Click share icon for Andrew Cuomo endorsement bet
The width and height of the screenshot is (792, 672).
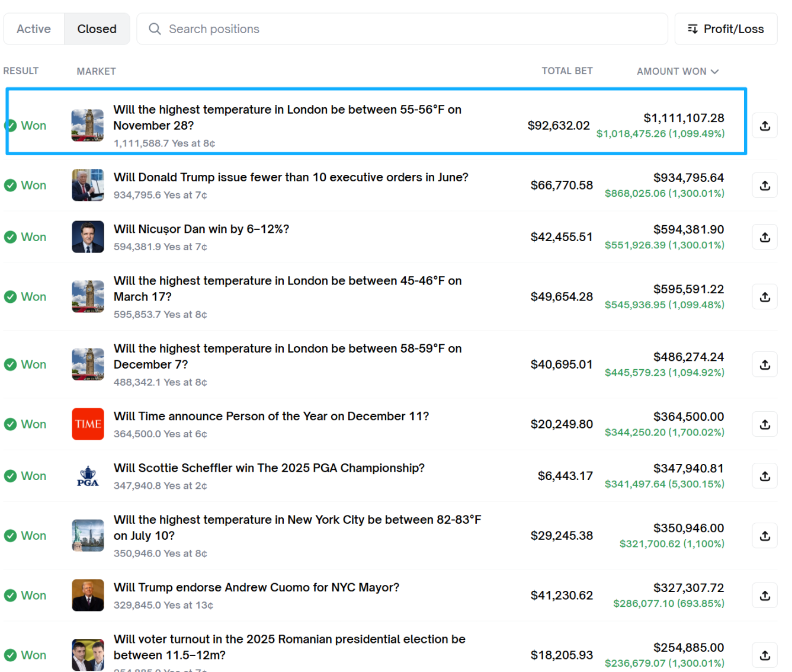pos(765,596)
